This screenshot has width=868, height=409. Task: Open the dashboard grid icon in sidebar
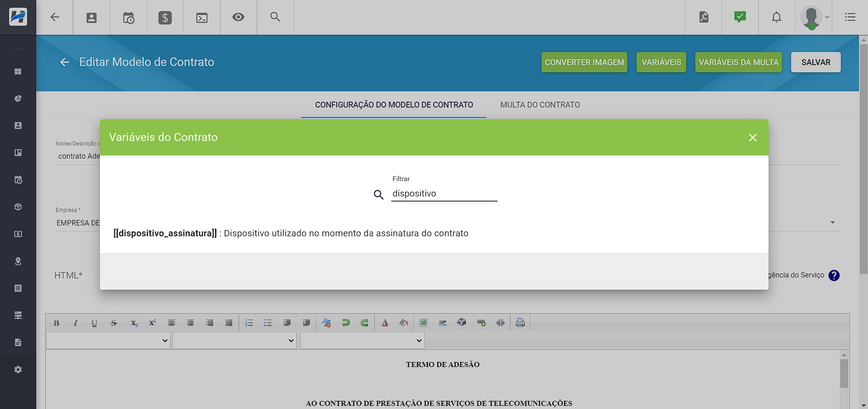(18, 71)
